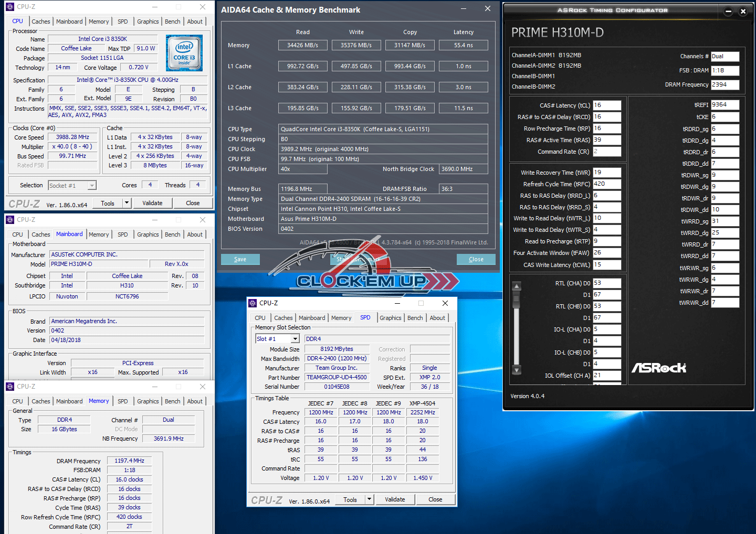Click the Intel Core i3 logo badge
The height and width of the screenshot is (534, 756).
point(184,53)
